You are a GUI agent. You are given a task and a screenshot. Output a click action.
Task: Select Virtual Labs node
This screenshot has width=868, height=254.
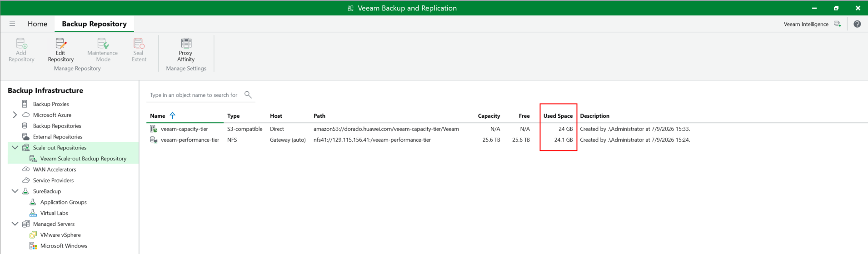click(x=54, y=213)
